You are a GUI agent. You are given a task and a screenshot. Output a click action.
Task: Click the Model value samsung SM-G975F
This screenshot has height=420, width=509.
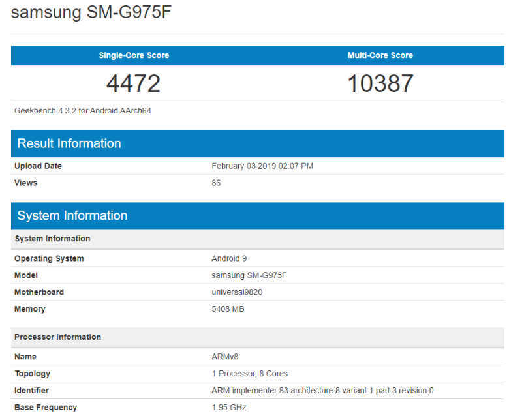coord(249,275)
